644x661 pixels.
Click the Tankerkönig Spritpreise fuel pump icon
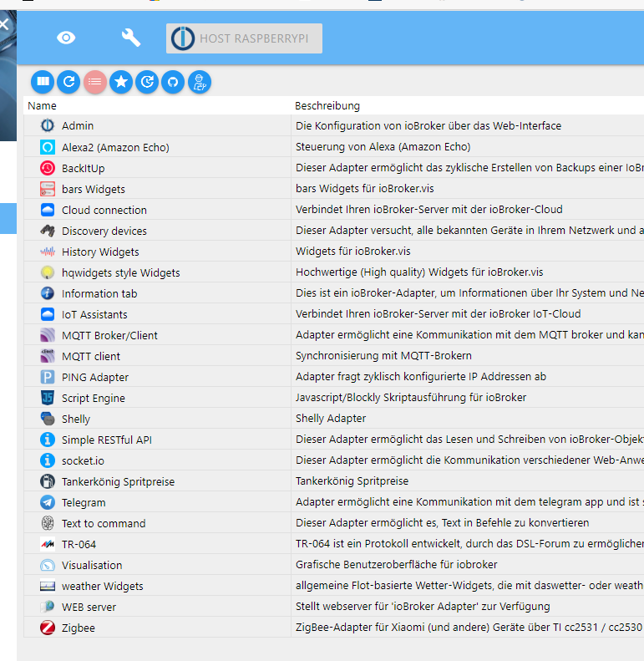click(48, 481)
